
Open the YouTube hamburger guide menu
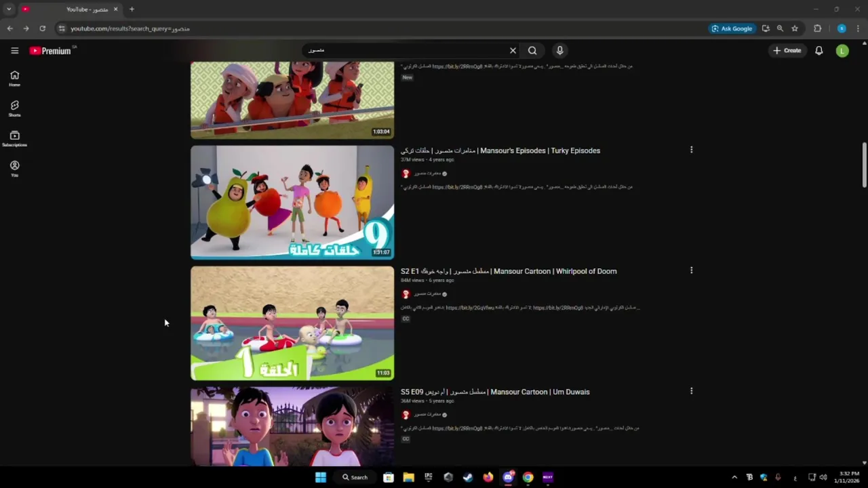point(14,50)
